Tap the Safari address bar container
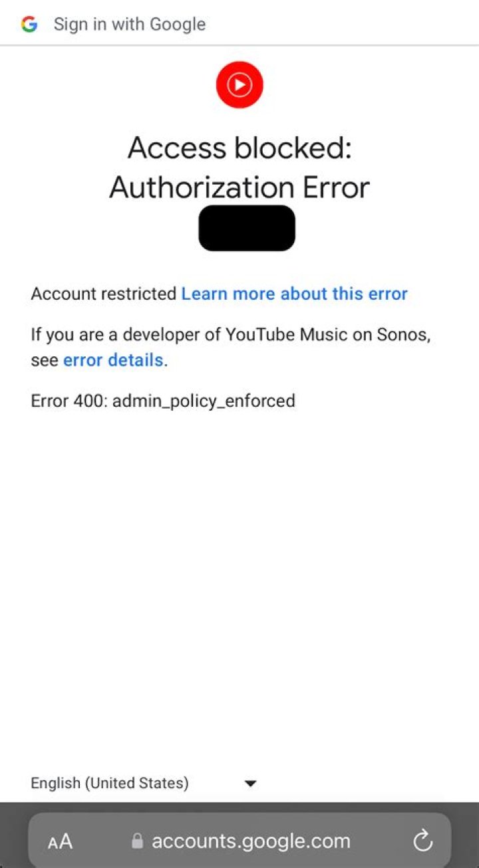This screenshot has height=868, width=479. pos(239,841)
